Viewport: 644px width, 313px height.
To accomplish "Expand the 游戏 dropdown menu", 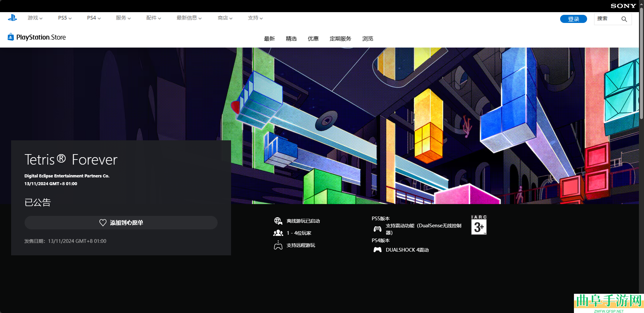I will [x=35, y=18].
